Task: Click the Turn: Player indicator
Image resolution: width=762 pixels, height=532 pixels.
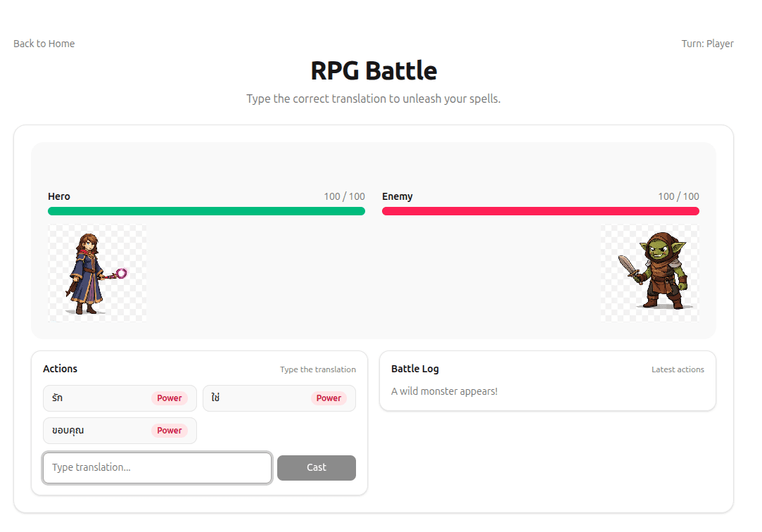Action: tap(707, 43)
